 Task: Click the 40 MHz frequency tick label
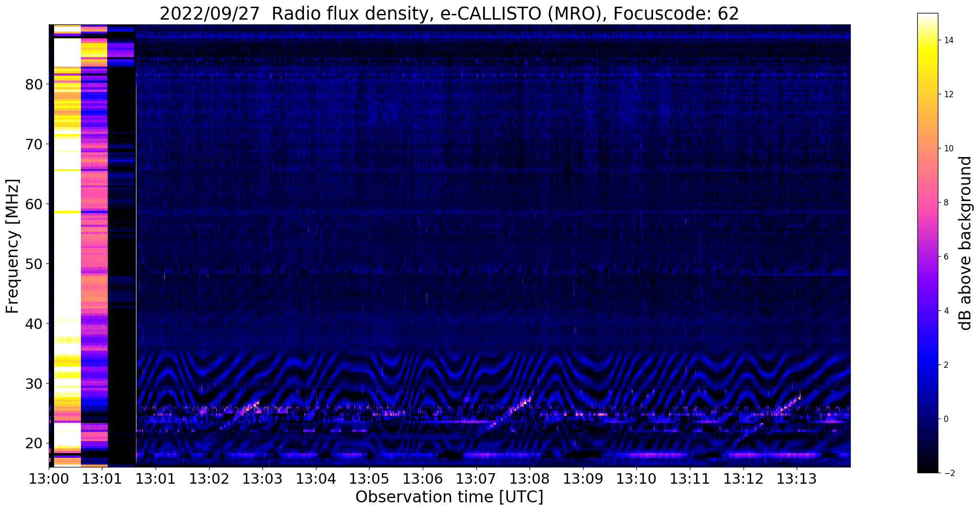34,324
